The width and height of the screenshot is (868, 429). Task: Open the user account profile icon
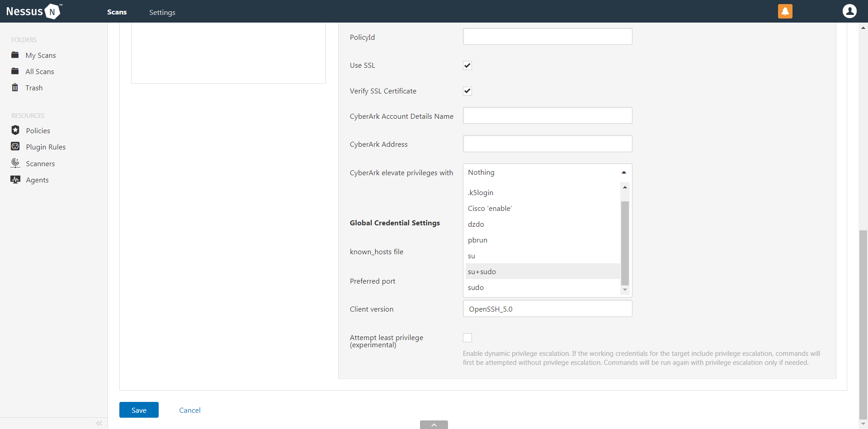849,11
